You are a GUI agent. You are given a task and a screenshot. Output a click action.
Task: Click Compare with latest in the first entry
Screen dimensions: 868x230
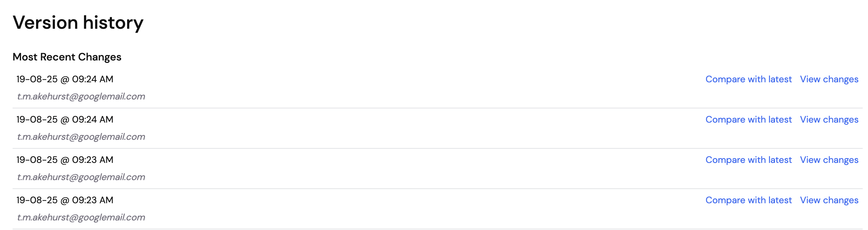[x=748, y=79]
